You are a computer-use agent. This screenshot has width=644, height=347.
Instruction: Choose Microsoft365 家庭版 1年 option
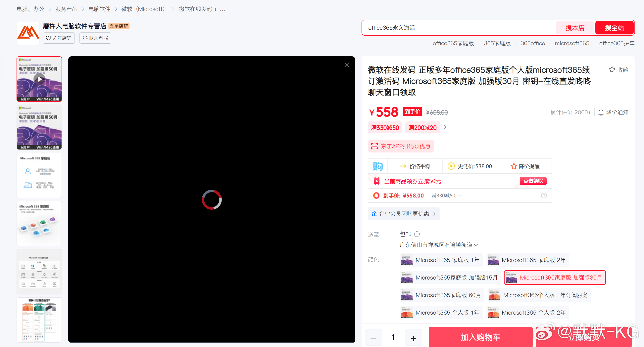pos(441,260)
